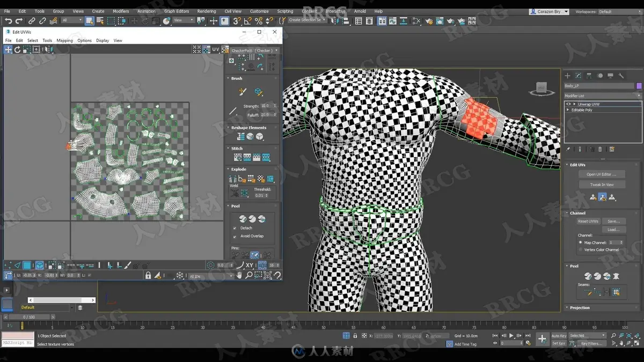
Task: Open Modifiers menu in main menu bar
Action: pos(121,11)
